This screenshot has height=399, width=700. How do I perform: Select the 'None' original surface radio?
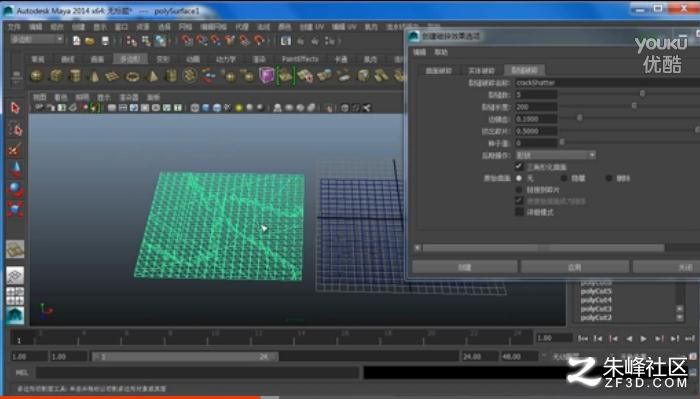519,178
